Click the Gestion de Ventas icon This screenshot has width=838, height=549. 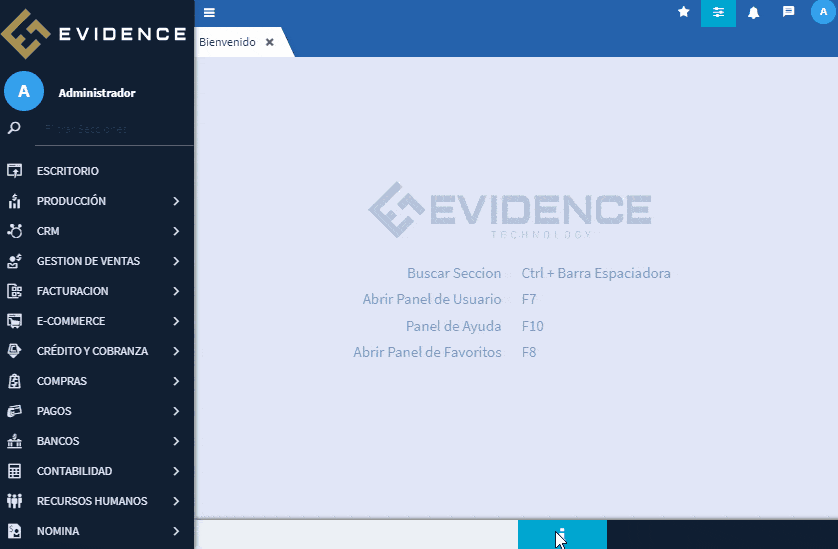point(14,261)
